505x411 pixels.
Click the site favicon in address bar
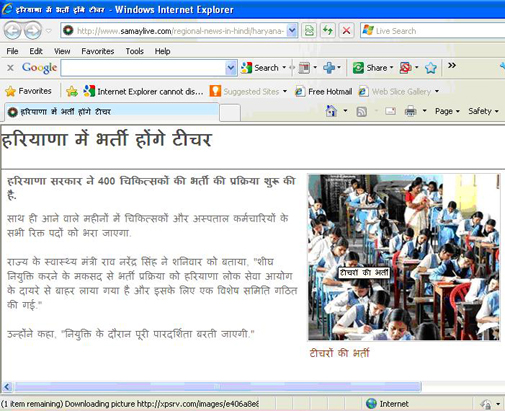point(68,31)
